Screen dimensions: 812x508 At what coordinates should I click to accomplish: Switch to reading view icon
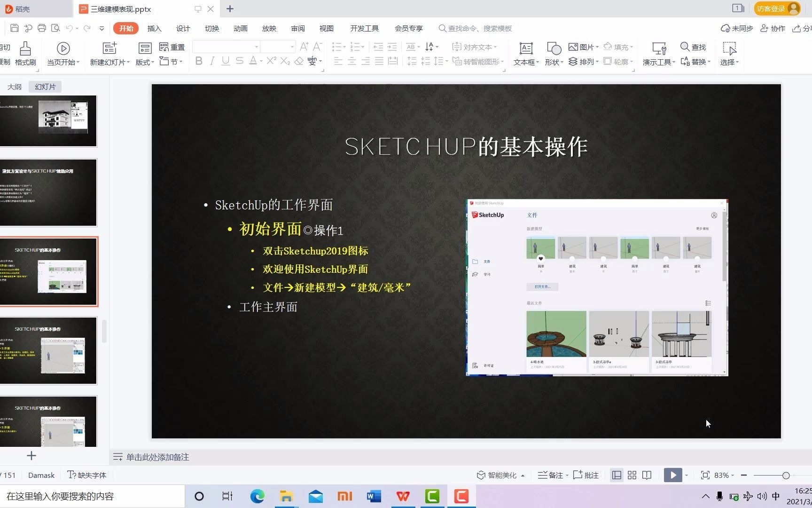click(x=647, y=475)
